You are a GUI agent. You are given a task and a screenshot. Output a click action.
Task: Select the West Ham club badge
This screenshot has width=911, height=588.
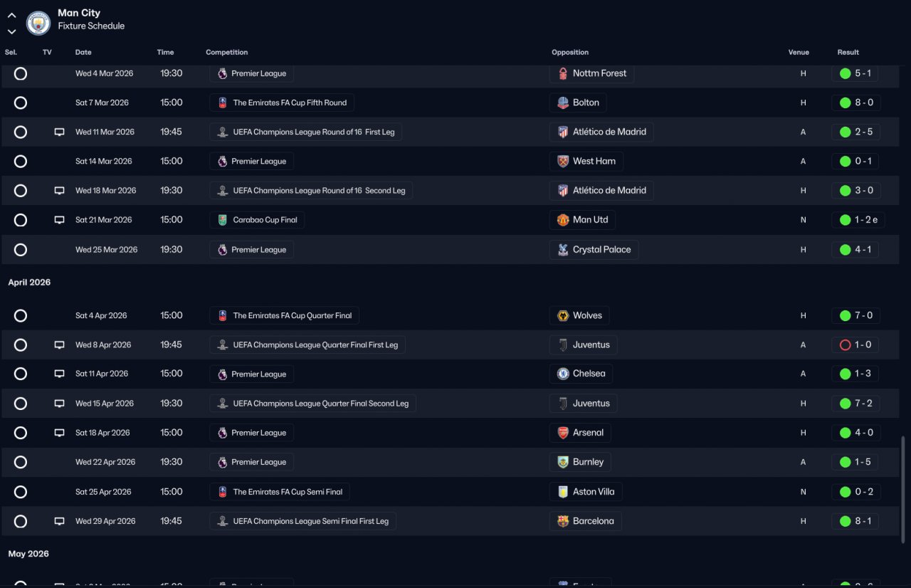563,162
